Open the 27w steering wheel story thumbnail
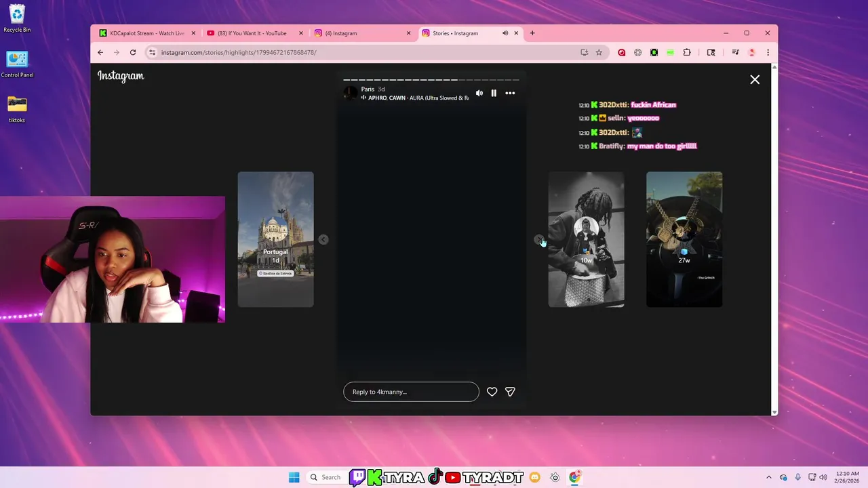The image size is (868, 488). click(x=684, y=239)
